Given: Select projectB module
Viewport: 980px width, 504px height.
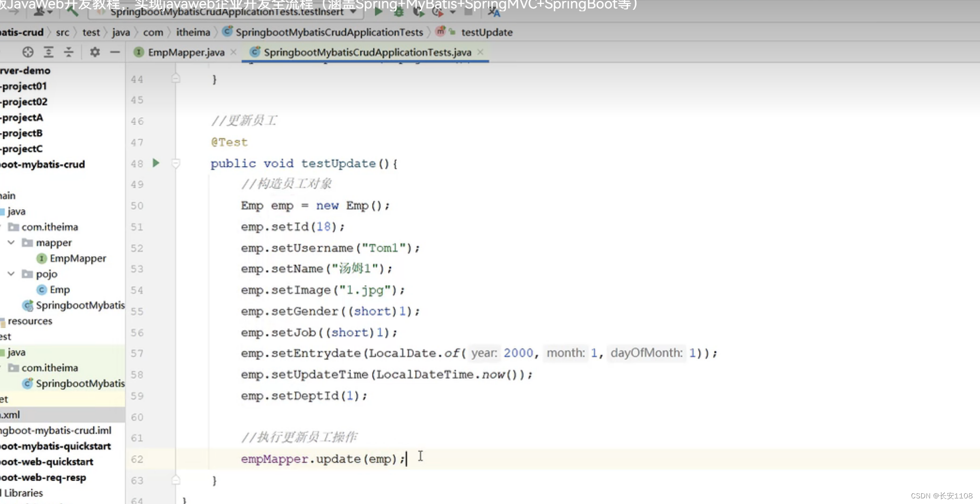Looking at the screenshot, I should coord(22,133).
